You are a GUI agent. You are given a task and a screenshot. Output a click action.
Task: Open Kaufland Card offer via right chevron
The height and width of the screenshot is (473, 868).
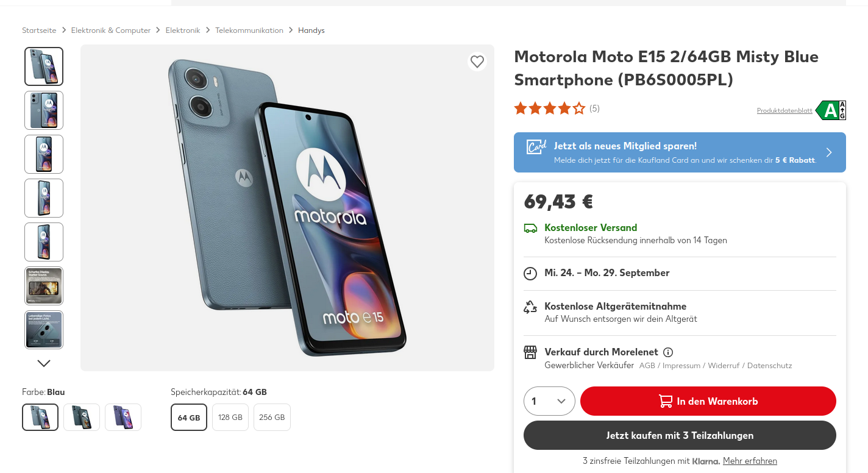coord(829,152)
